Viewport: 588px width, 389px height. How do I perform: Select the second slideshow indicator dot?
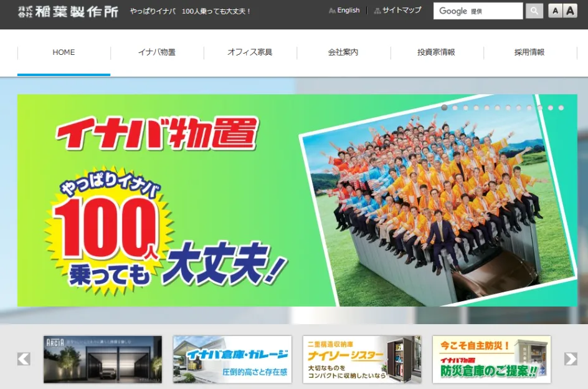click(455, 108)
